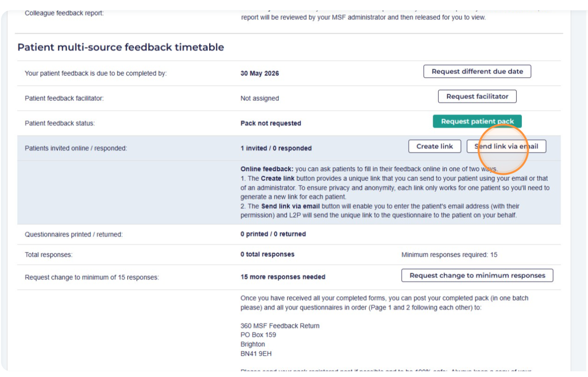Select the 30 May 2026 due date text
The height and width of the screenshot is (377, 588).
coord(260,73)
